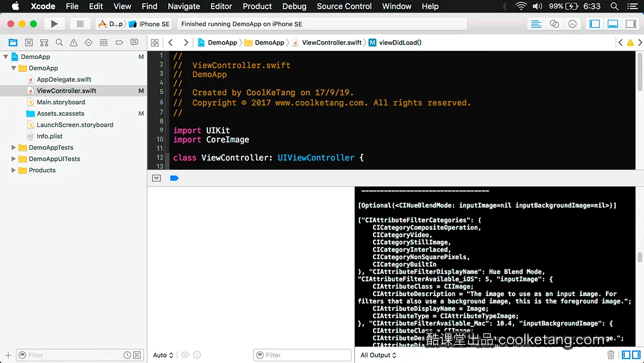Viewport: 644px width, 363px height.
Task: Open the Auto variables scope dropdown
Action: pyautogui.click(x=163, y=355)
